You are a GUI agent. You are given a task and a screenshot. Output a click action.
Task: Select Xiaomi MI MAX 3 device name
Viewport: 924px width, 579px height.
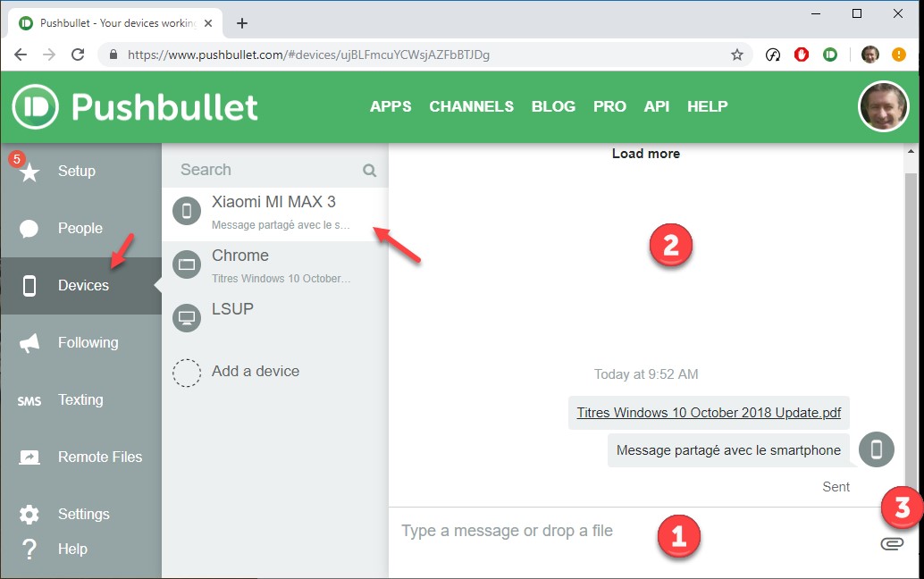(273, 202)
